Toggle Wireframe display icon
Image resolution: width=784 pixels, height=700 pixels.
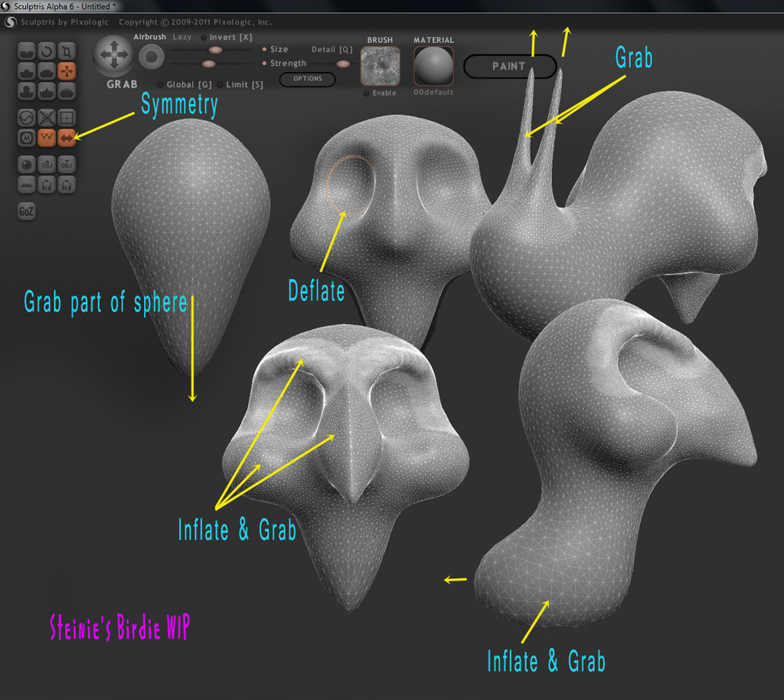pyautogui.click(x=47, y=138)
